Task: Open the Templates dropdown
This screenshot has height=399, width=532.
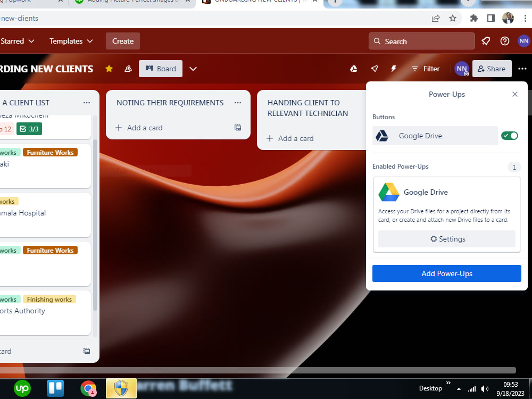Action: click(71, 41)
